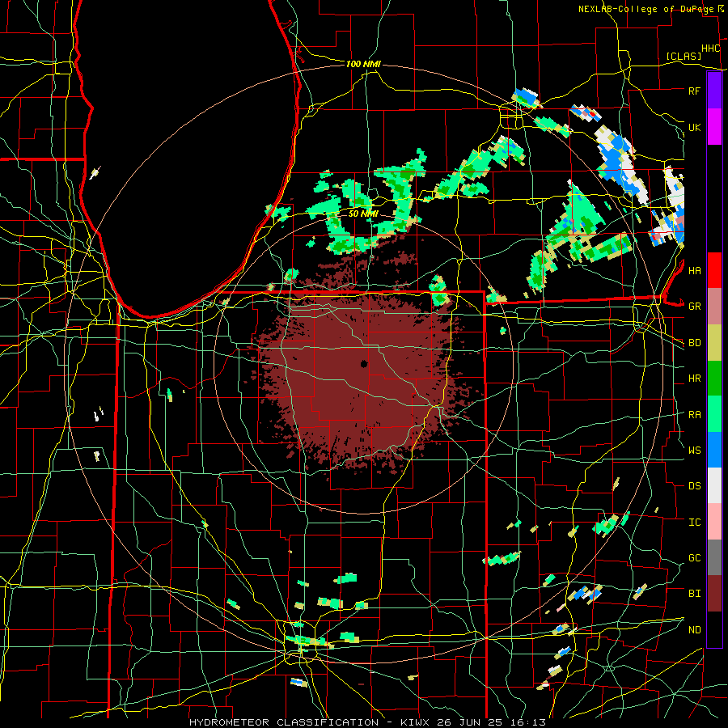
Task: Click the IC legend label
Action: click(694, 523)
